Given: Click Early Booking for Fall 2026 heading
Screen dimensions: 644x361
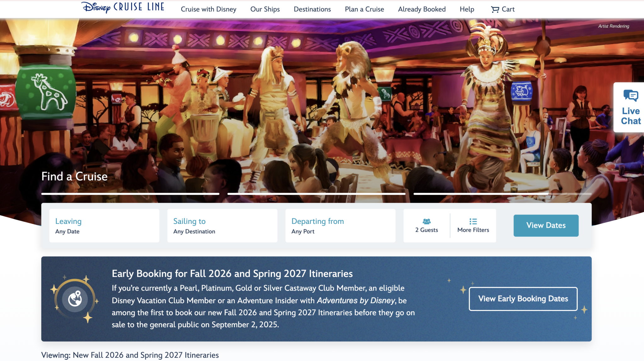Looking at the screenshot, I should pos(232,274).
